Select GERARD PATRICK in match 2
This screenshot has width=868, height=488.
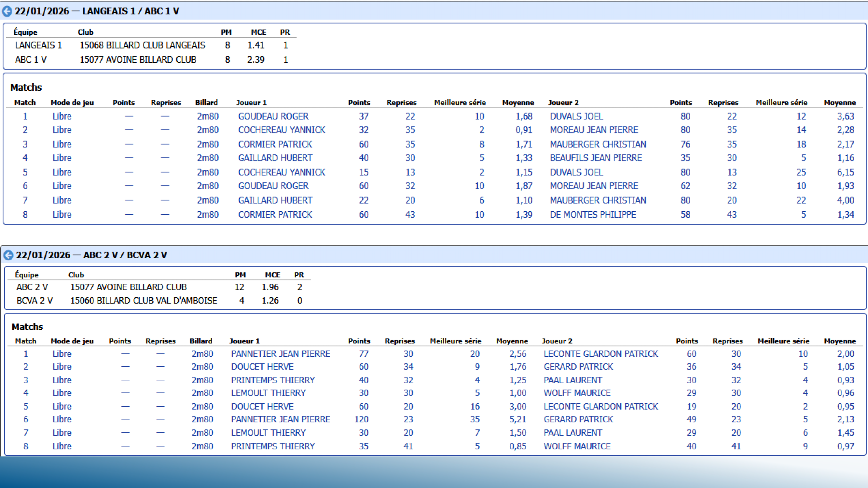pos(578,367)
